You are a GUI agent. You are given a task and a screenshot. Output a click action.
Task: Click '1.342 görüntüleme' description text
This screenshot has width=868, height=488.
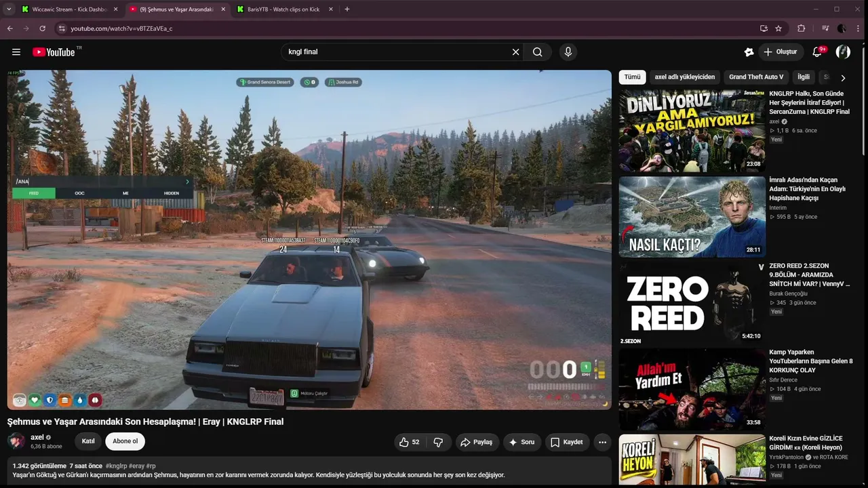pyautogui.click(x=39, y=466)
